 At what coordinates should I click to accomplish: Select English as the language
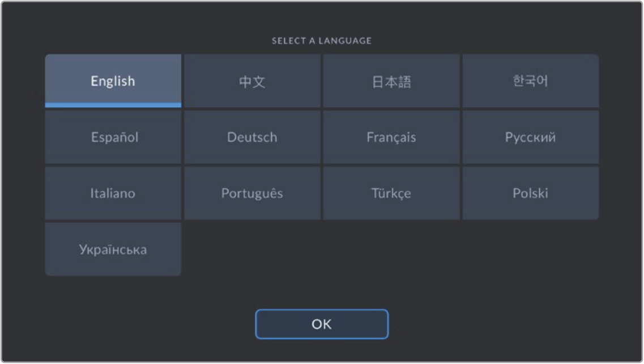point(113,81)
